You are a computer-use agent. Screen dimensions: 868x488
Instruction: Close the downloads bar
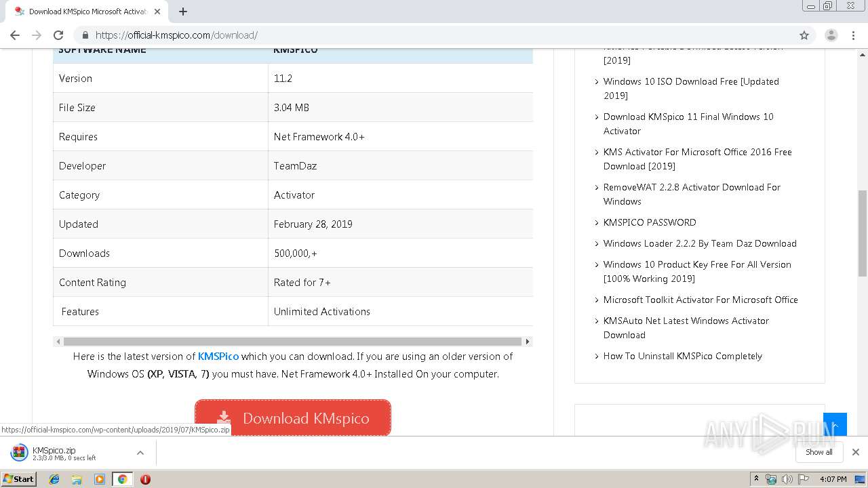pos(855,452)
